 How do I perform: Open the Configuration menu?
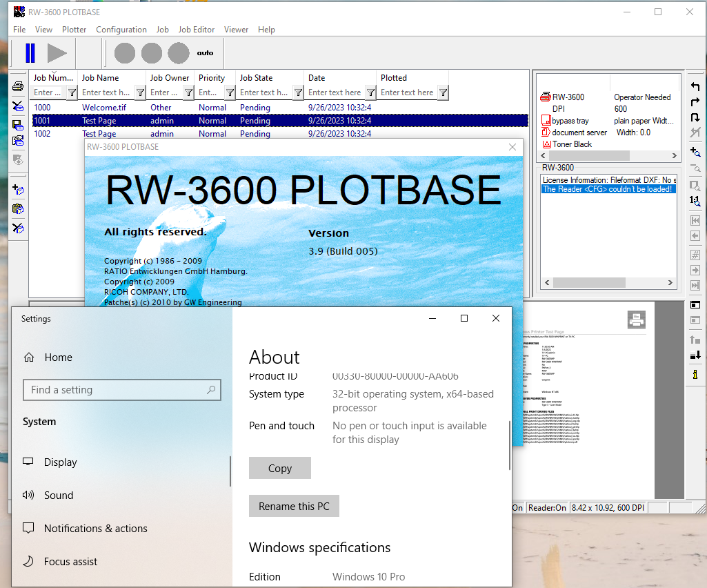(121, 30)
